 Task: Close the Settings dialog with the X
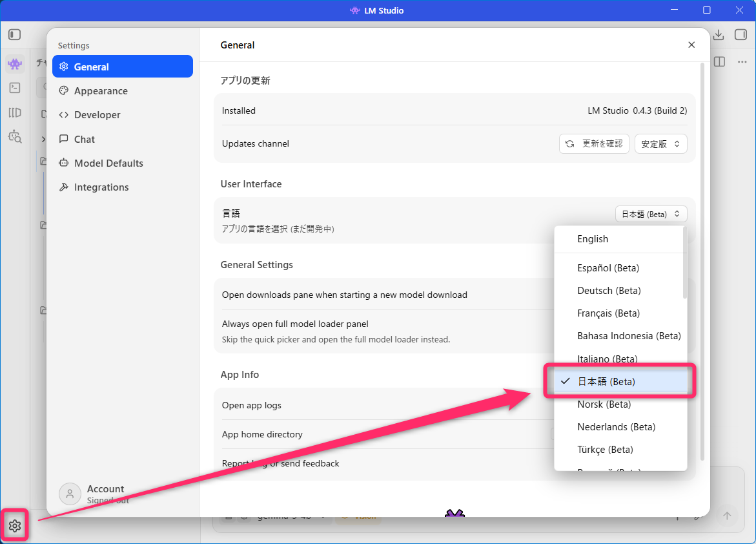[x=691, y=45]
